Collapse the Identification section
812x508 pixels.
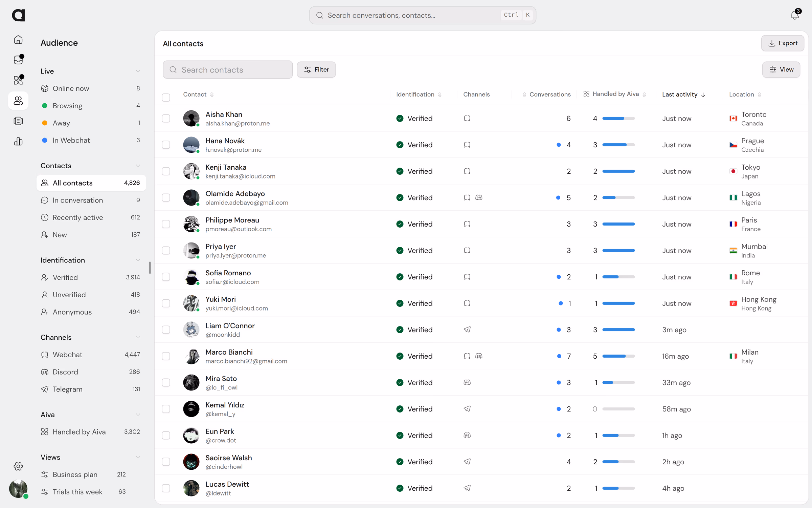click(138, 260)
